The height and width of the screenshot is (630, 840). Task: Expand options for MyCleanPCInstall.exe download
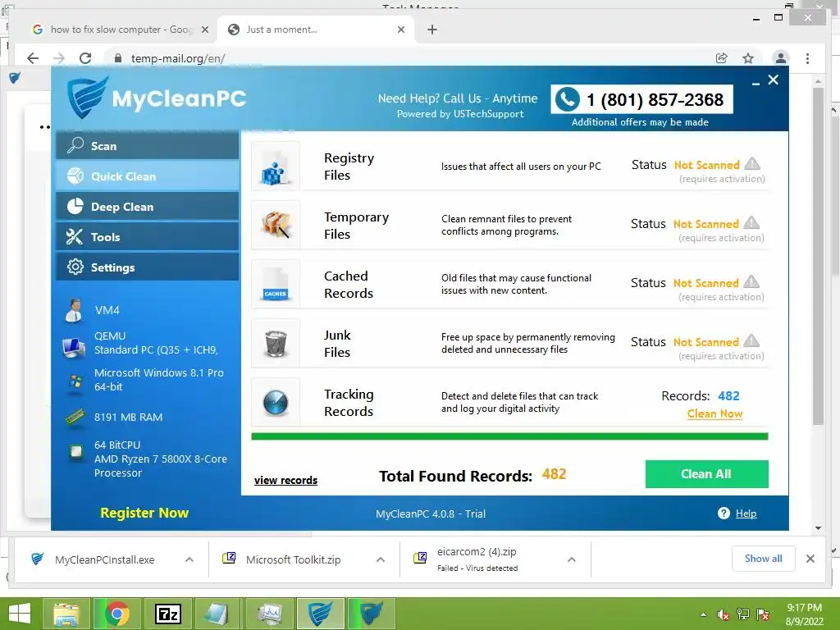[189, 559]
